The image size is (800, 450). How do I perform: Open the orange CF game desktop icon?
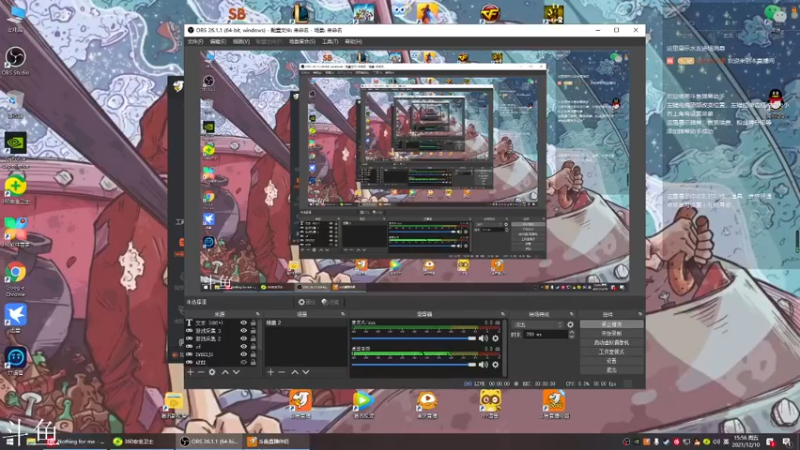pyautogui.click(x=491, y=13)
